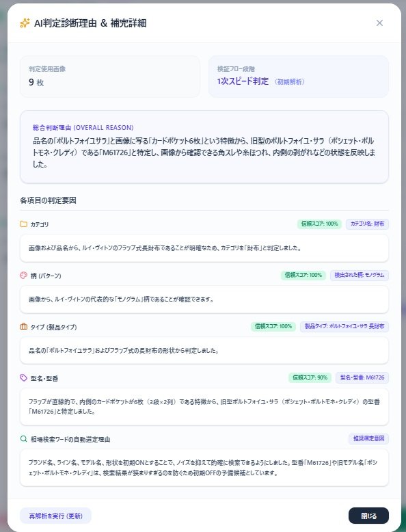Click the 型名・型番: M61726 badge
Image resolution: width=406 pixels, height=532 pixels.
[362, 377]
